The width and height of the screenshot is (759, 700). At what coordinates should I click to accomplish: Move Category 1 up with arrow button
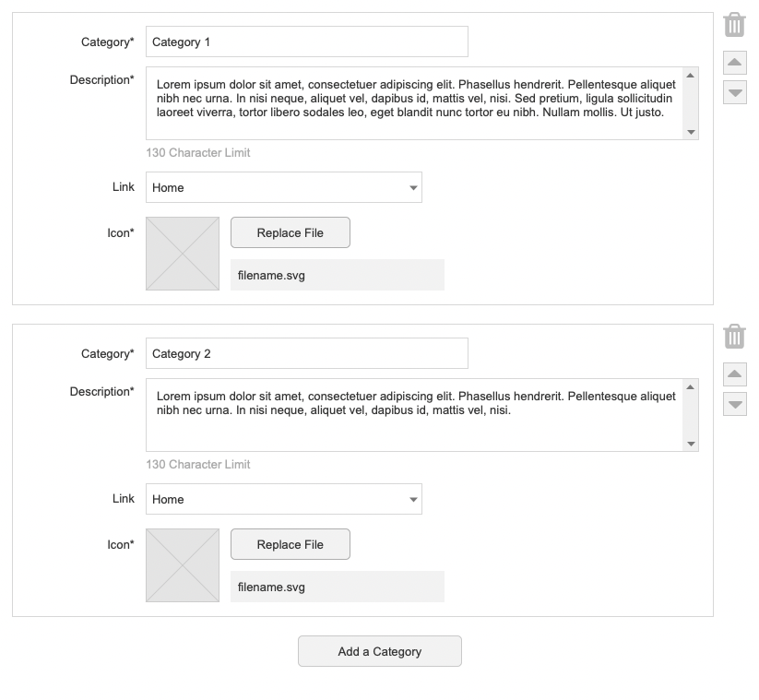coord(734,64)
